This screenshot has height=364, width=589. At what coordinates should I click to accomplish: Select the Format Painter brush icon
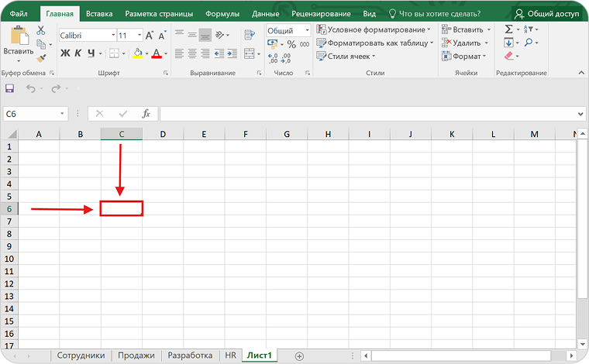tap(41, 57)
